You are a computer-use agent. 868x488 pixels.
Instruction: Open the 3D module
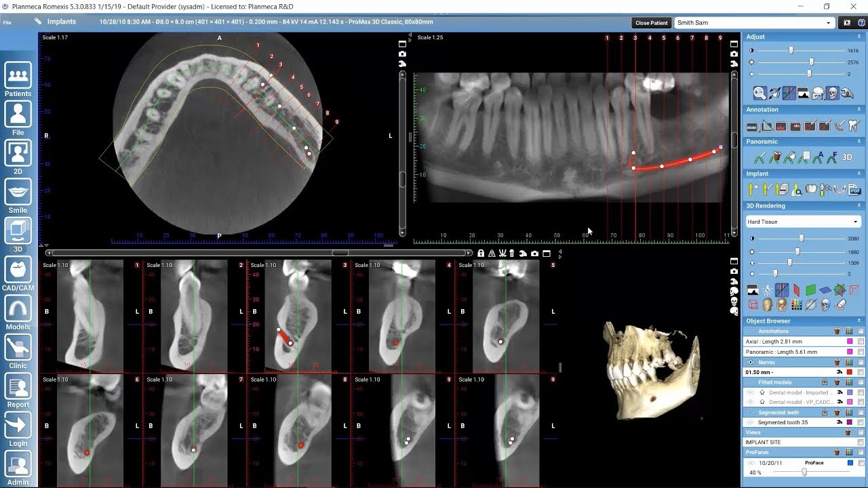pos(18,235)
